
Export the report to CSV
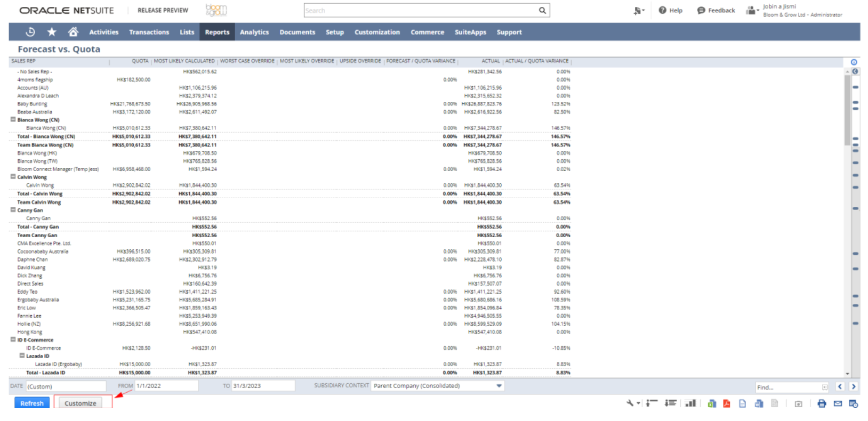[742, 403]
